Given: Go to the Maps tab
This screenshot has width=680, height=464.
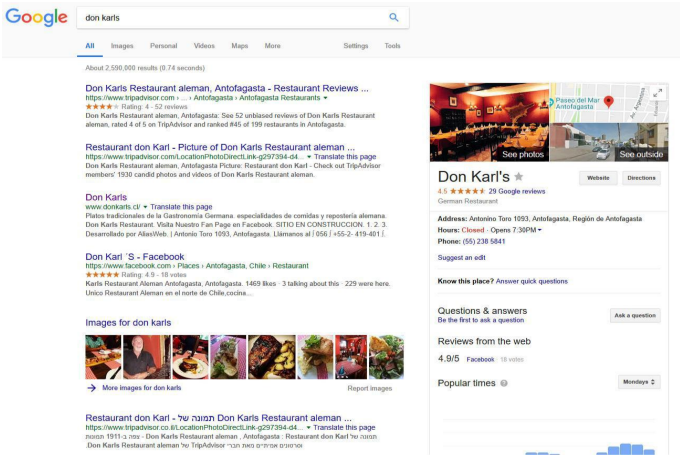Looking at the screenshot, I should click(x=239, y=46).
